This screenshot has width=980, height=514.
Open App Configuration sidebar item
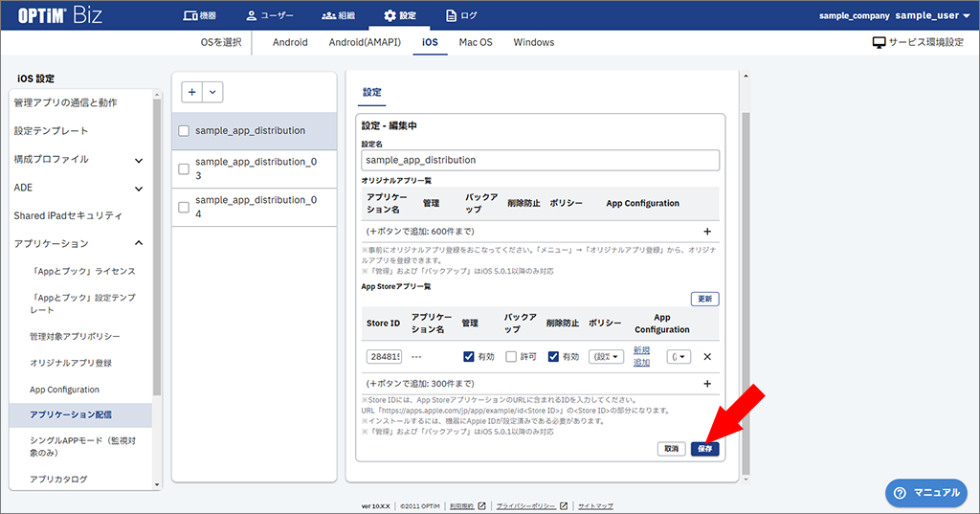[x=64, y=390]
